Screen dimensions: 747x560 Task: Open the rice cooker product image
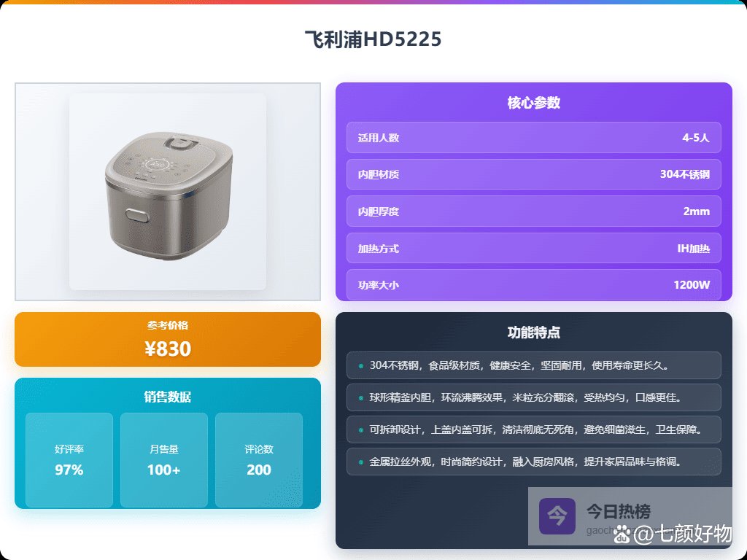click(168, 192)
